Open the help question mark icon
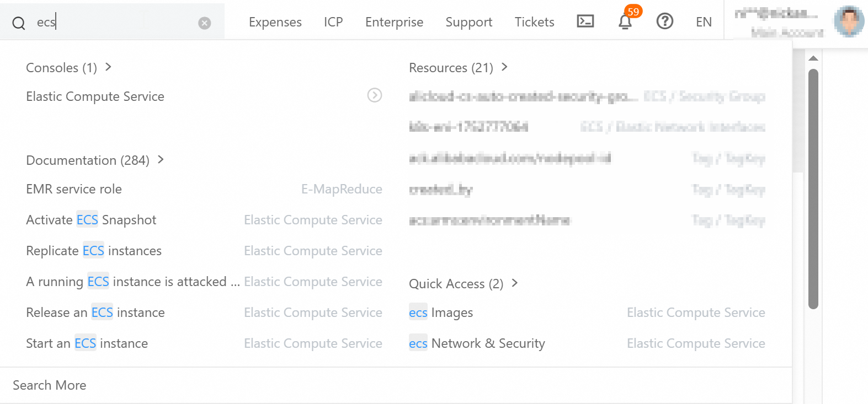The width and height of the screenshot is (868, 404). click(664, 21)
